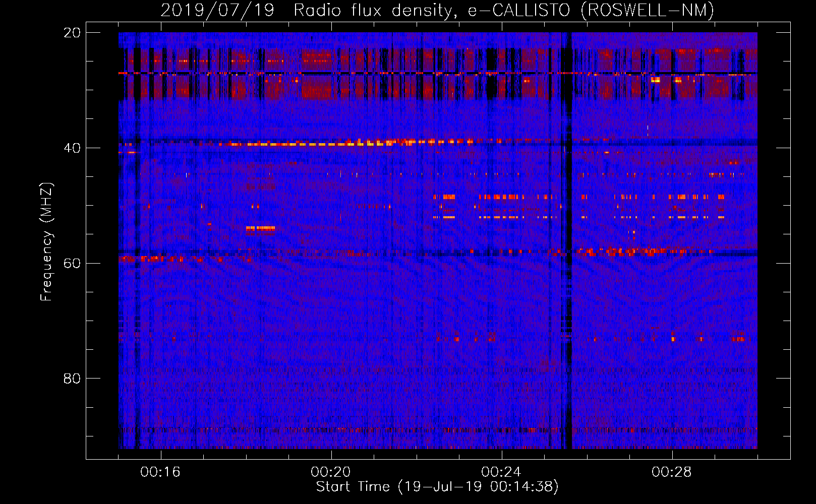This screenshot has height=504, width=816.
Task: Click the plot title mentioning e-CALLISTO ROSWELL-NM
Action: [x=437, y=10]
